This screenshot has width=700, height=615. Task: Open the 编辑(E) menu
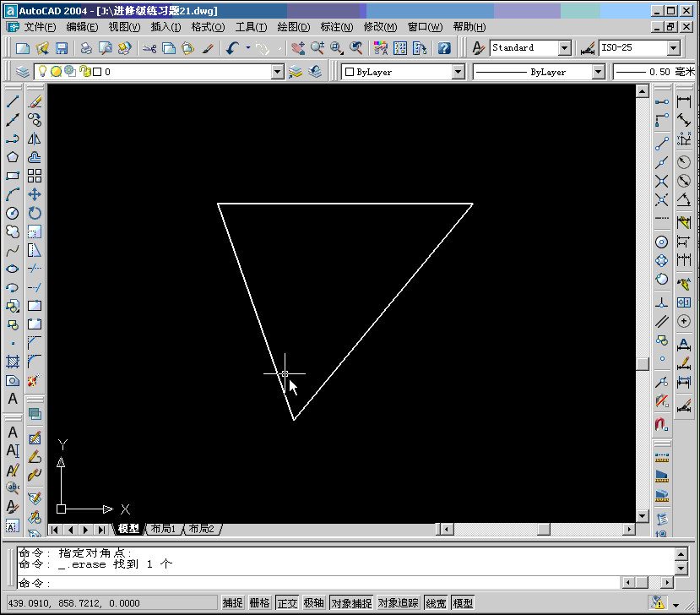pyautogui.click(x=82, y=27)
